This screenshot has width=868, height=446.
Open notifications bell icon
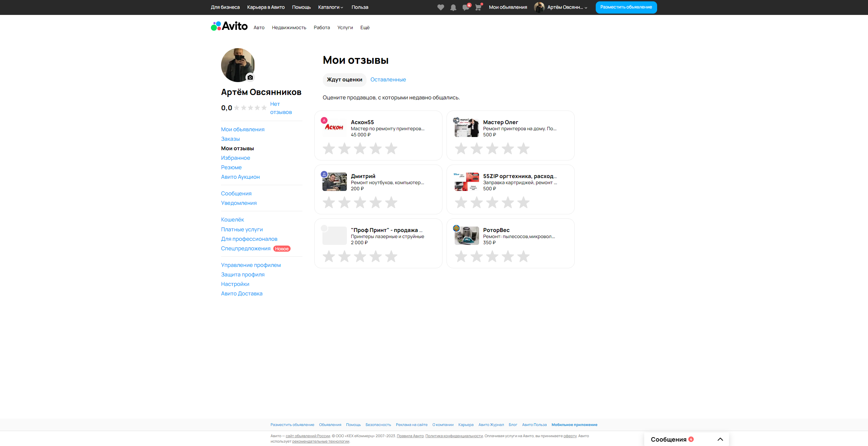point(453,7)
